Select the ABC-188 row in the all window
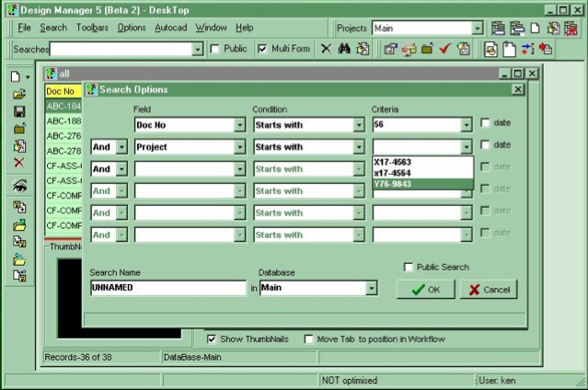Screen dimensions: 588x390 click(63, 121)
